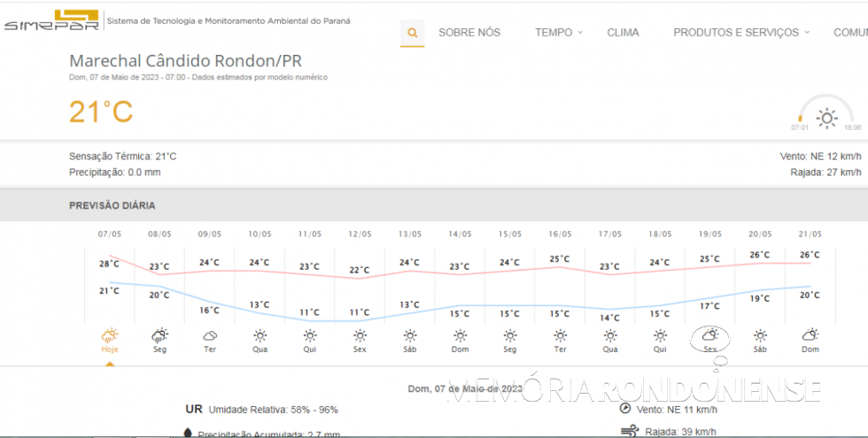Click the 07/05 date label
This screenshot has height=438, width=868.
coord(110,234)
